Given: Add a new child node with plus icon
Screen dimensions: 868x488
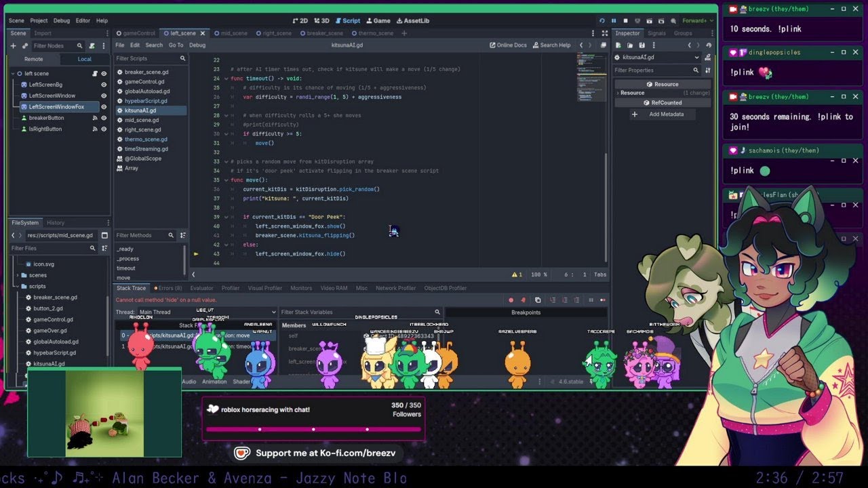Looking at the screenshot, I should [x=12, y=45].
